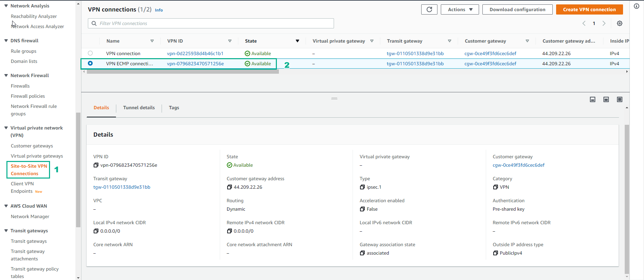644x280 pixels.
Task: Copy Outside IP address type PublicIpv4
Action: 495,253
